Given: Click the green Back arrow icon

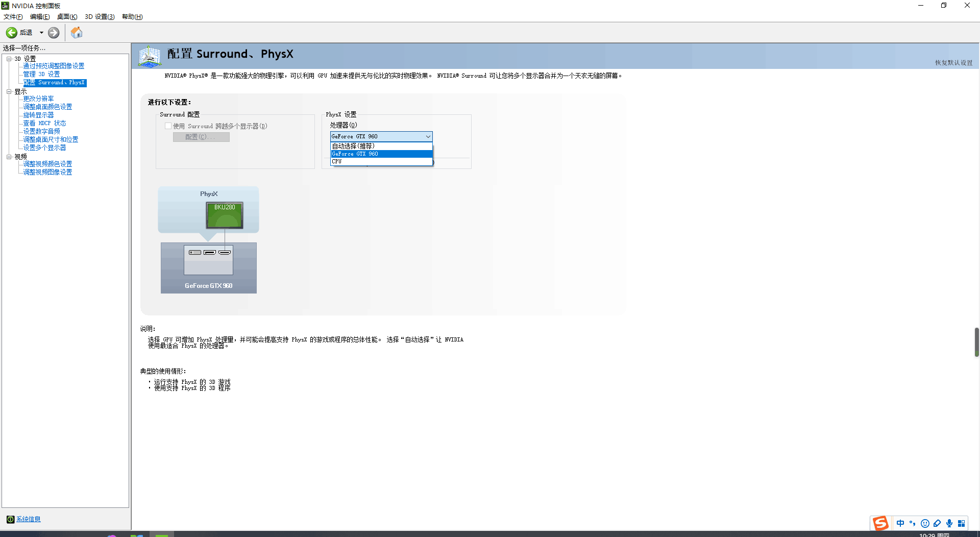Looking at the screenshot, I should [x=12, y=33].
